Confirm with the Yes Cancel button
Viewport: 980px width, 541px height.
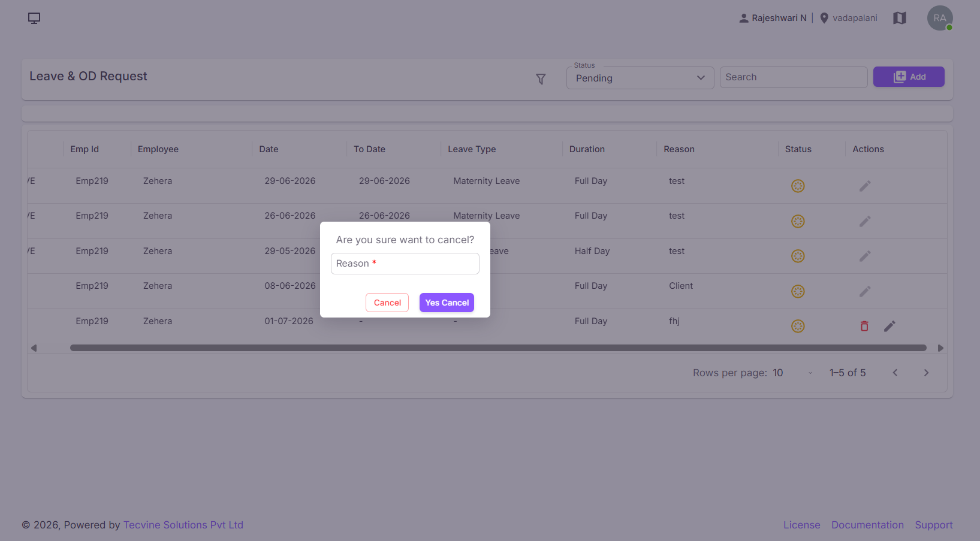click(447, 303)
